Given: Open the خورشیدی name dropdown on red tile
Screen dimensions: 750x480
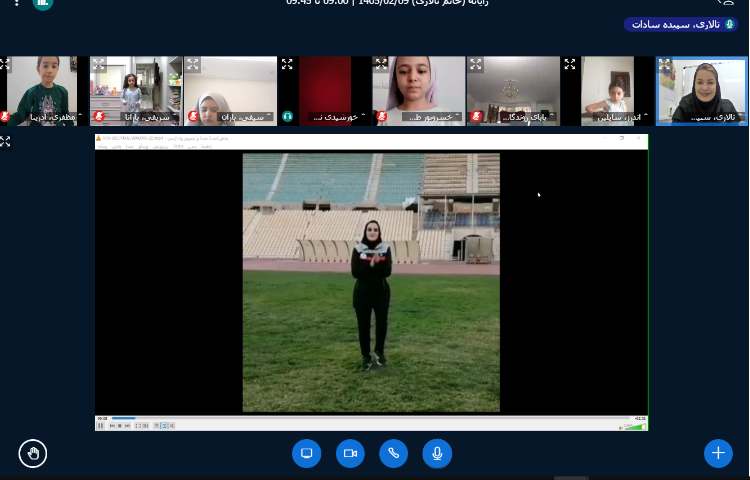Looking at the screenshot, I should coord(339,117).
